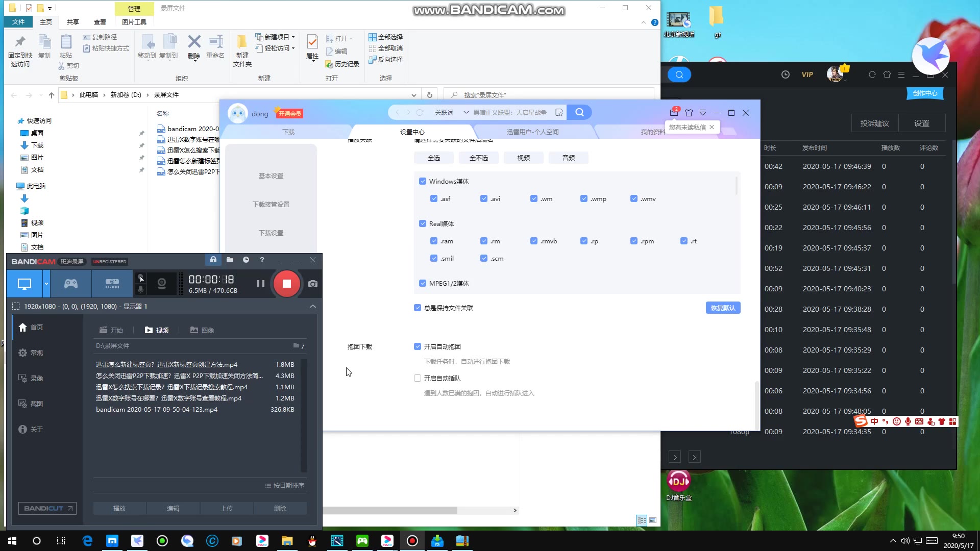Click Bandicam 播放 button

coord(119,508)
